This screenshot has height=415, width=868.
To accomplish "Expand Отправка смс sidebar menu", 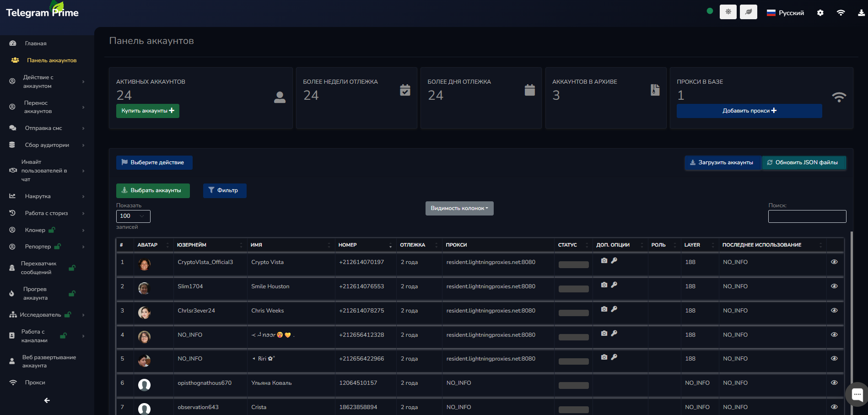I will [x=43, y=128].
